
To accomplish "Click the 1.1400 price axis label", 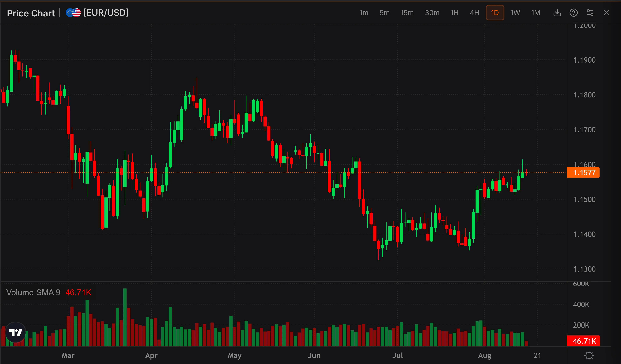I will coord(584,234).
